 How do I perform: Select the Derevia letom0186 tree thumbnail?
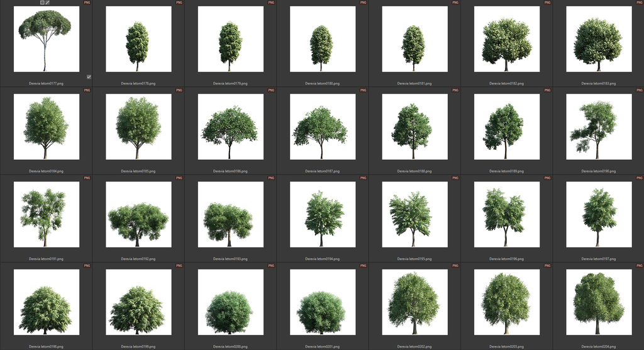[230, 127]
